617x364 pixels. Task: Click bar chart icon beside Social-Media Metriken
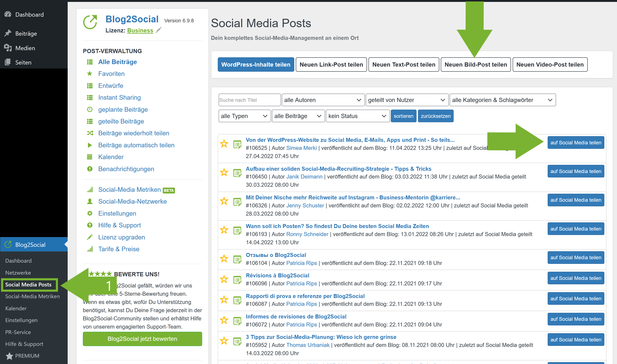tap(90, 190)
